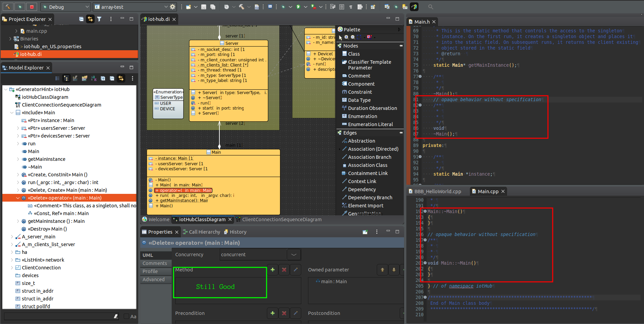Click the bug Debug launch button
This screenshot has width=644, height=324.
(20, 7)
